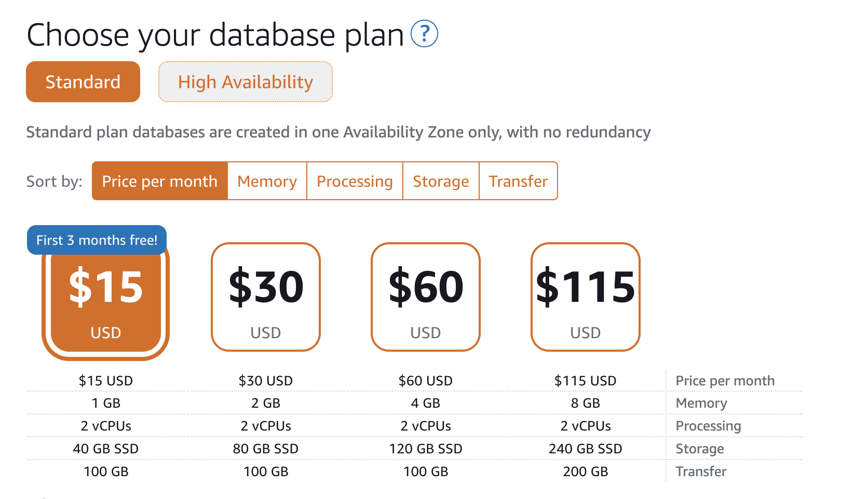Sort plans by Transfer

tap(518, 181)
